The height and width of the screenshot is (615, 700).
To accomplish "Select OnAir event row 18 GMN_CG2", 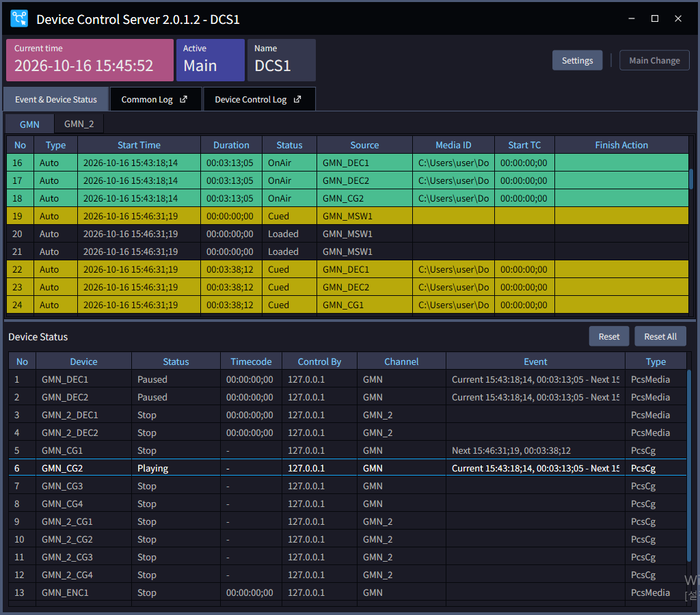I will pos(347,198).
